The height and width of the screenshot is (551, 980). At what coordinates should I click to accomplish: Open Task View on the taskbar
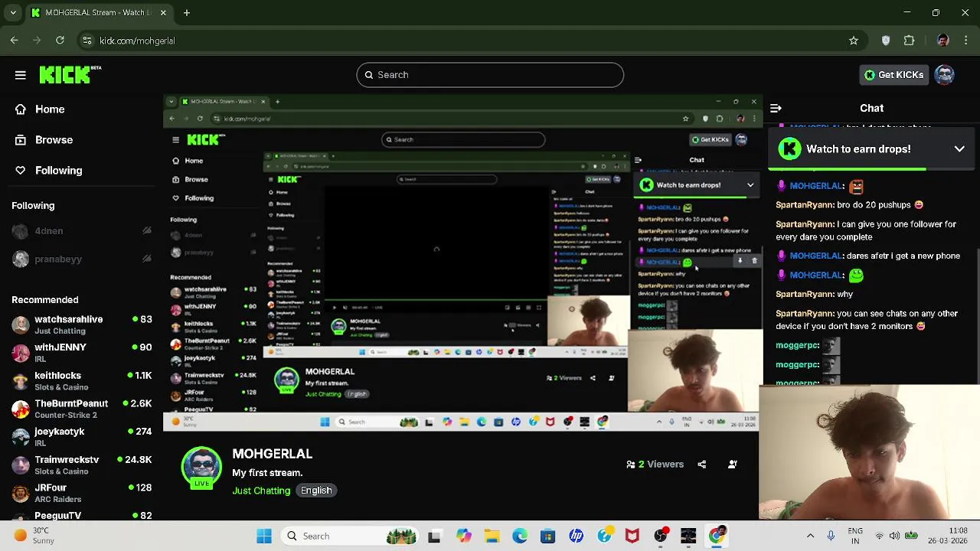(434, 536)
